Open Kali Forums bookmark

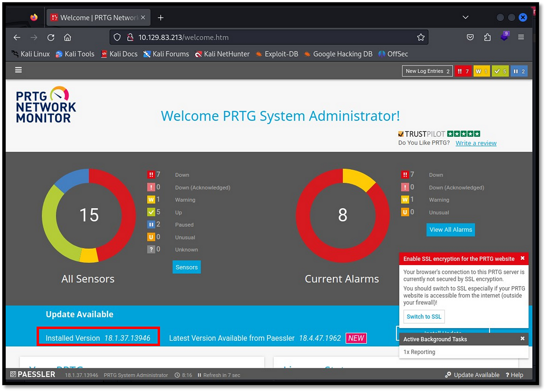click(x=166, y=54)
